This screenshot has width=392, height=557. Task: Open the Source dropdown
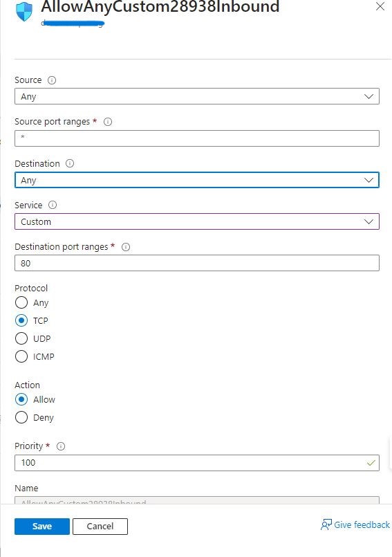(x=197, y=96)
